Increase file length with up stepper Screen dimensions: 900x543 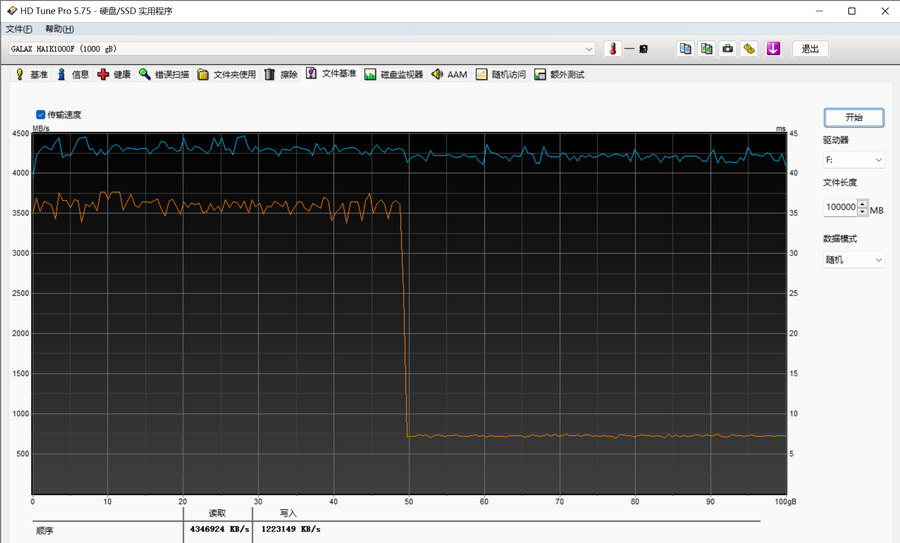coord(863,203)
